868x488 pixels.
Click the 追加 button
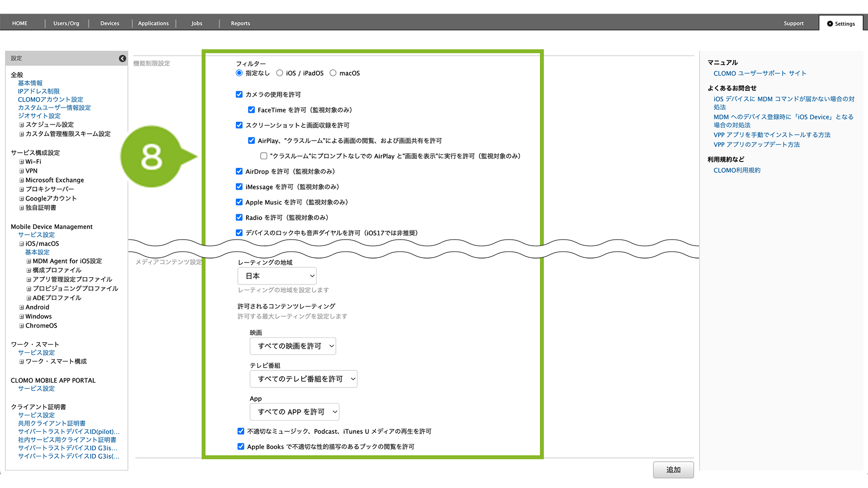(673, 470)
